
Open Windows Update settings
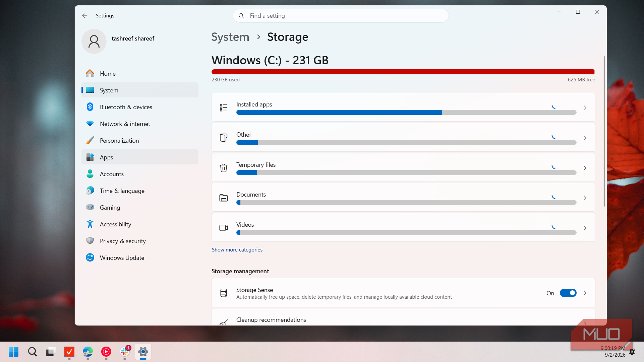click(x=140, y=258)
